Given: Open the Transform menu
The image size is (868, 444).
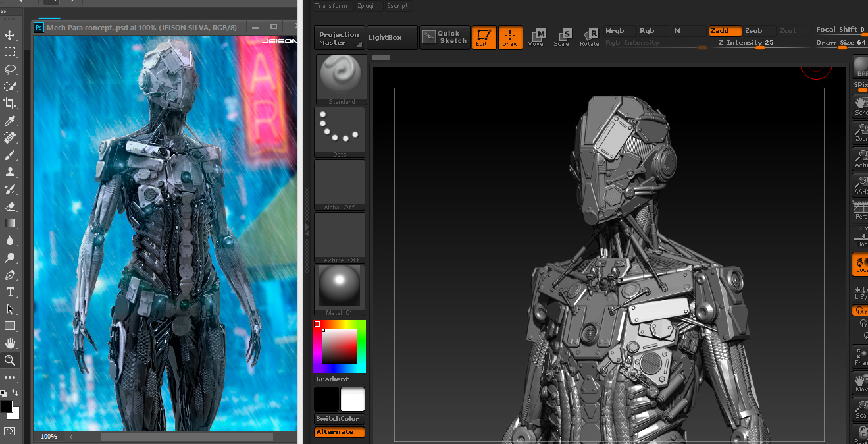Looking at the screenshot, I should click(331, 6).
